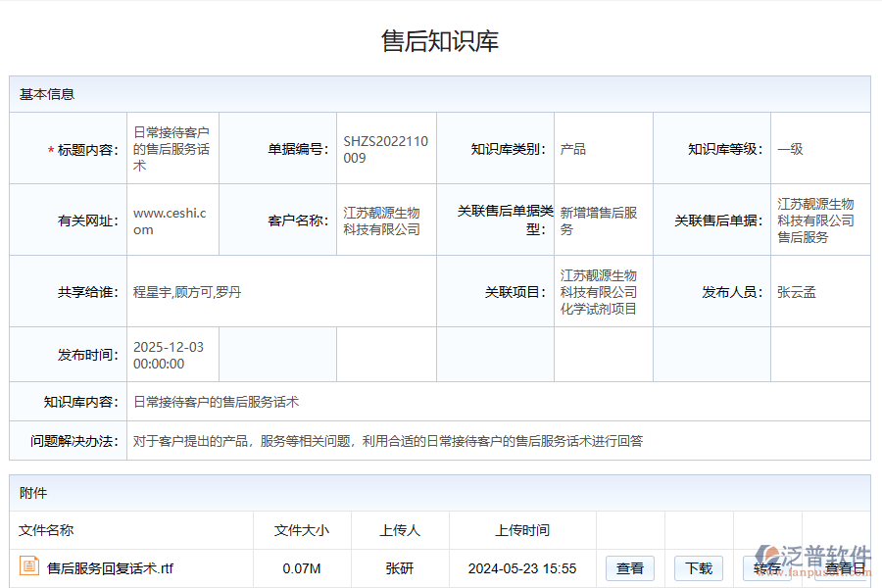Click the 查看 button to view the attachment
Screen dimensions: 882x588
point(630,567)
